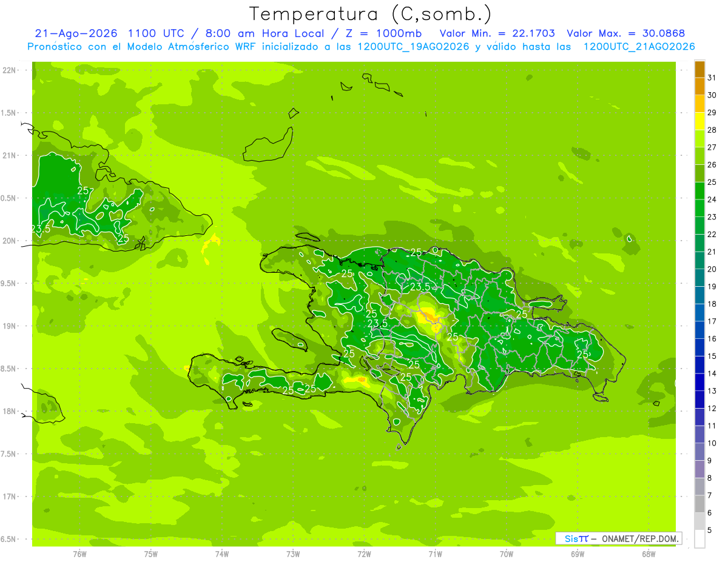Click teal legend swatch between 19 and 20
Viewport: 728px width, 562px height.
[699, 278]
